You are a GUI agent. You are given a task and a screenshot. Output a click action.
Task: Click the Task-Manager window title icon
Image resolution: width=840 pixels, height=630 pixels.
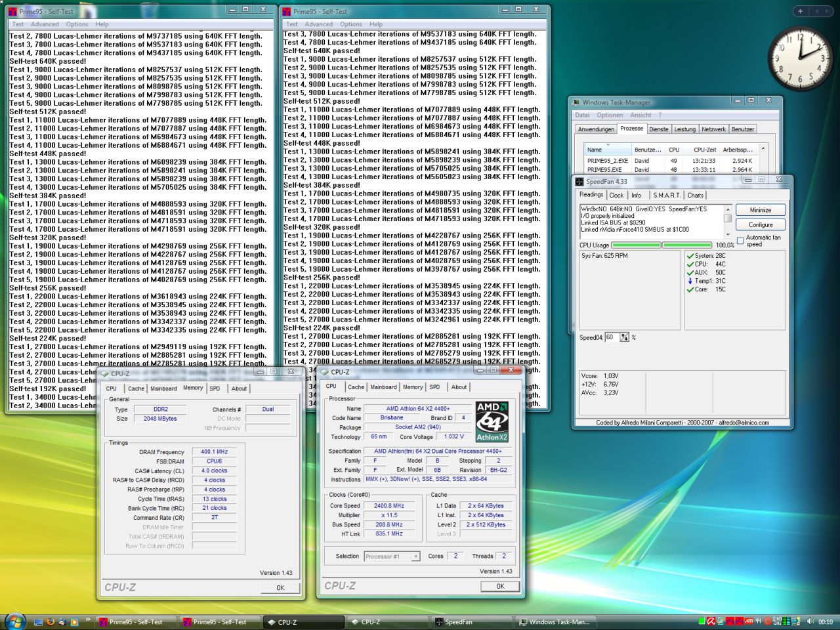point(576,102)
